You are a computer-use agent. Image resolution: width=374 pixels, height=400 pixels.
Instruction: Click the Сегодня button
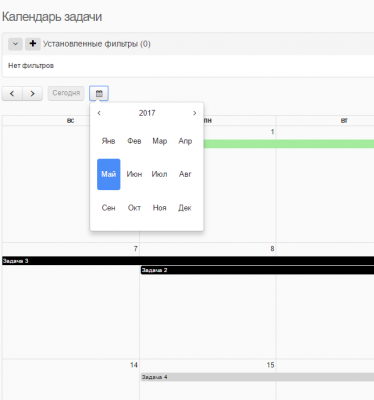pyautogui.click(x=66, y=93)
